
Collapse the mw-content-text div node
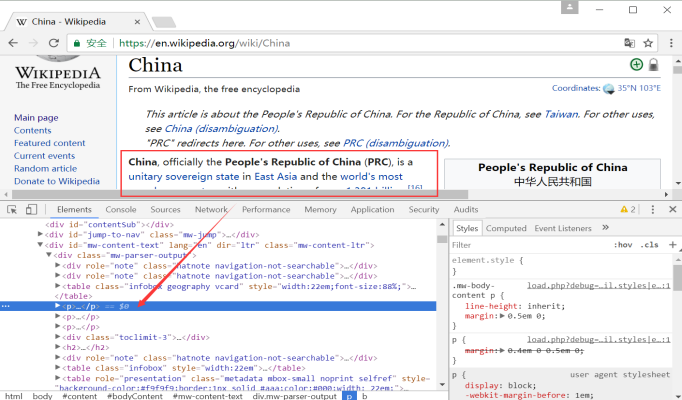point(40,245)
